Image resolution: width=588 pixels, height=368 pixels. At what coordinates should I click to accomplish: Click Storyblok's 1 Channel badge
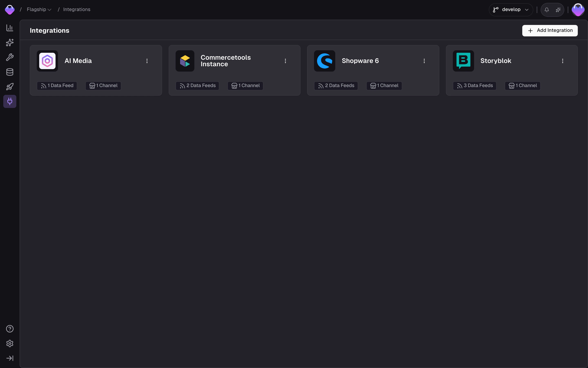[523, 86]
